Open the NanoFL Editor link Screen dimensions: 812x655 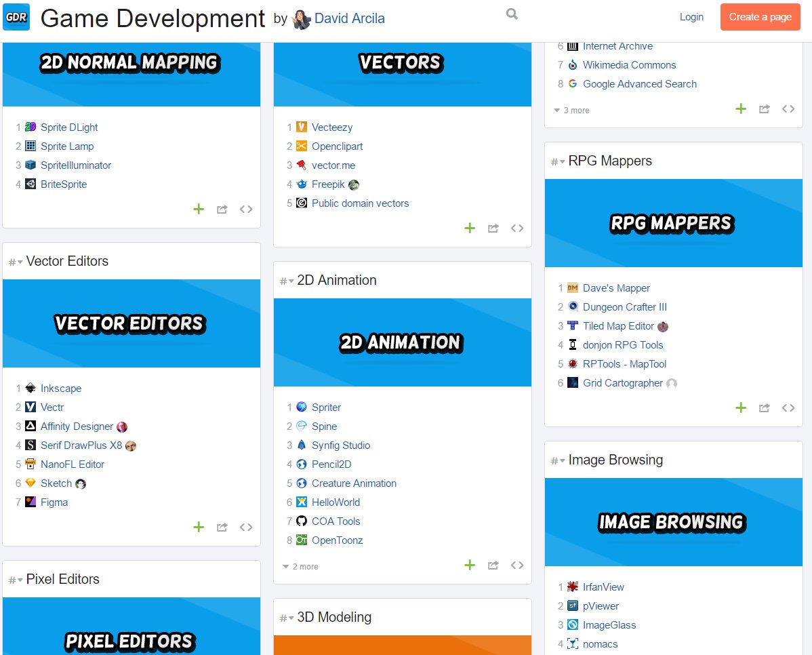[73, 464]
